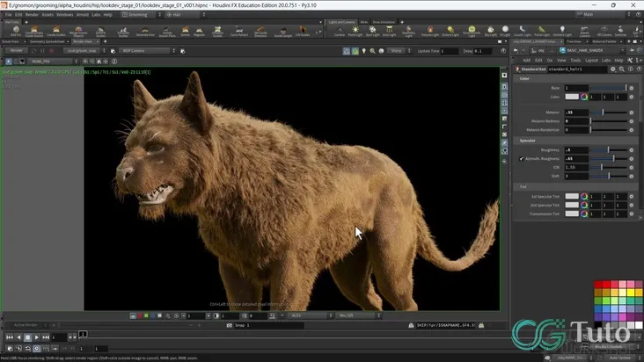The image size is (644, 362).
Task: Click the render view info icon
Action: pos(114,62)
